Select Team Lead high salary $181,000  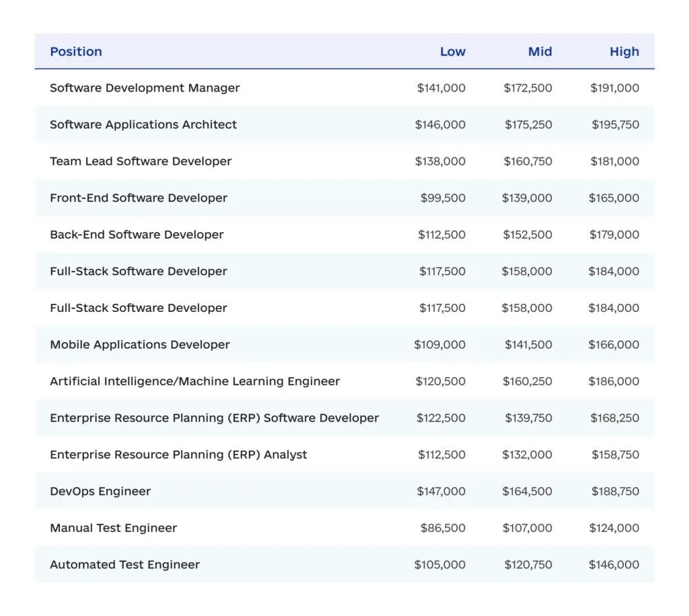click(615, 161)
